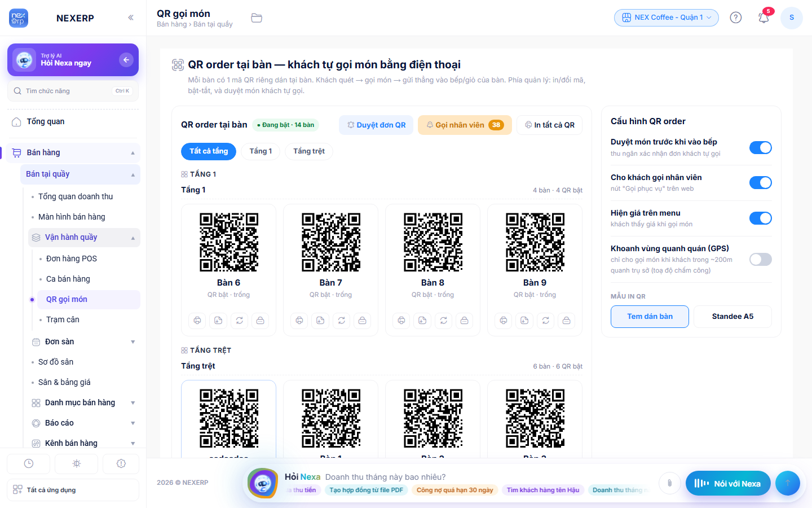Click the lock icon on Bàn 9 card

566,321
